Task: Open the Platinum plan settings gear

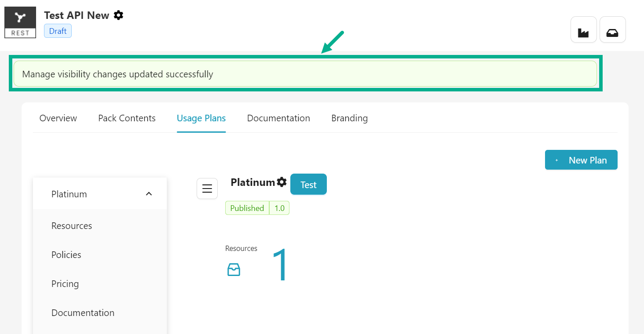Action: [x=282, y=182]
